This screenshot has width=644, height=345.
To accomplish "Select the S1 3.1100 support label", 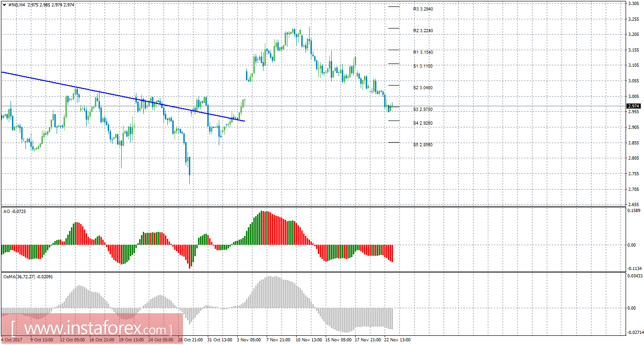I will click(423, 66).
